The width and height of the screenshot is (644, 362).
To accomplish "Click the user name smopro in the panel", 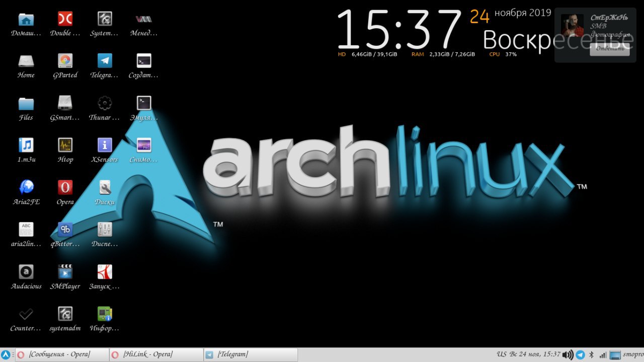I will coord(633,354).
